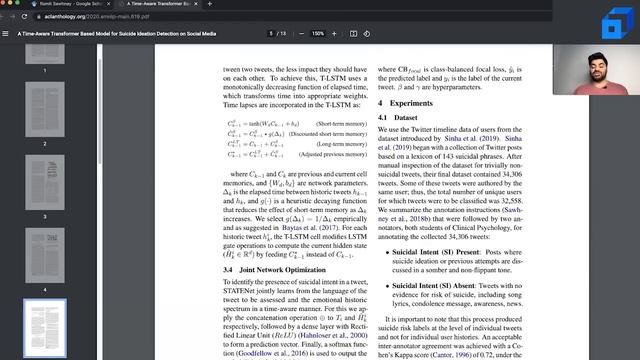Screen dimensions: 640x360
Task: Click the '4 Experiments' section heading
Action: (405, 103)
